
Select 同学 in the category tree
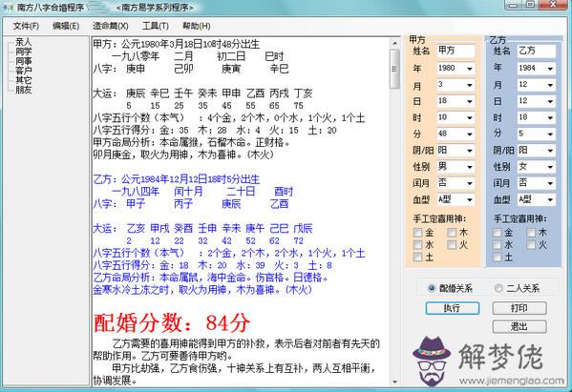point(23,52)
